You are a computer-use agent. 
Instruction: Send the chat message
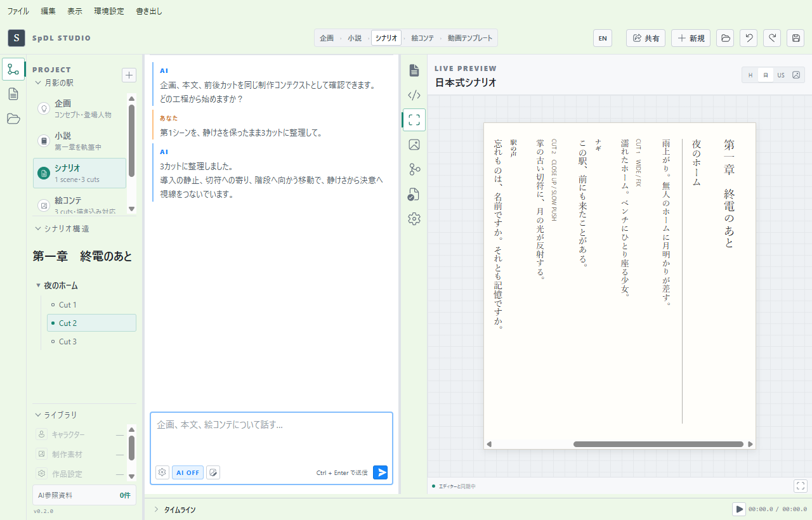pyautogui.click(x=380, y=472)
